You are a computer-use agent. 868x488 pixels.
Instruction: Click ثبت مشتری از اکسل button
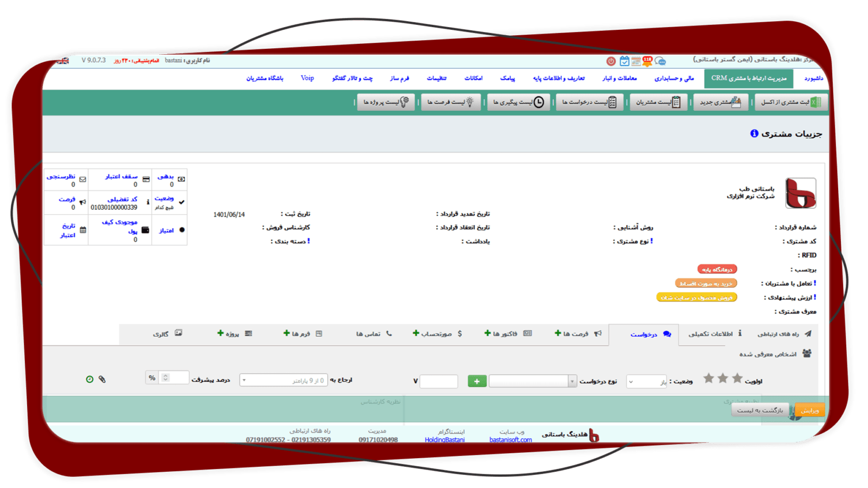coord(791,102)
